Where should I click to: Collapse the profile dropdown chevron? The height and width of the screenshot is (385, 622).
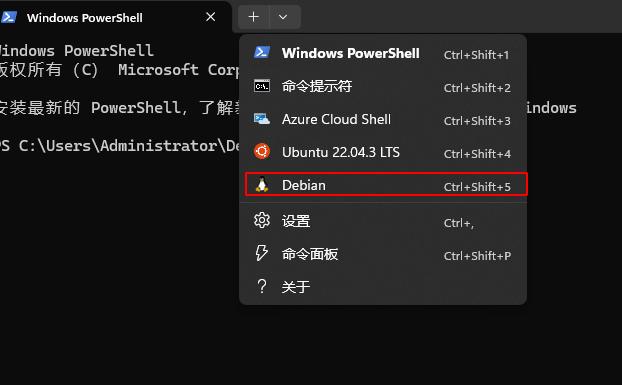coord(283,17)
